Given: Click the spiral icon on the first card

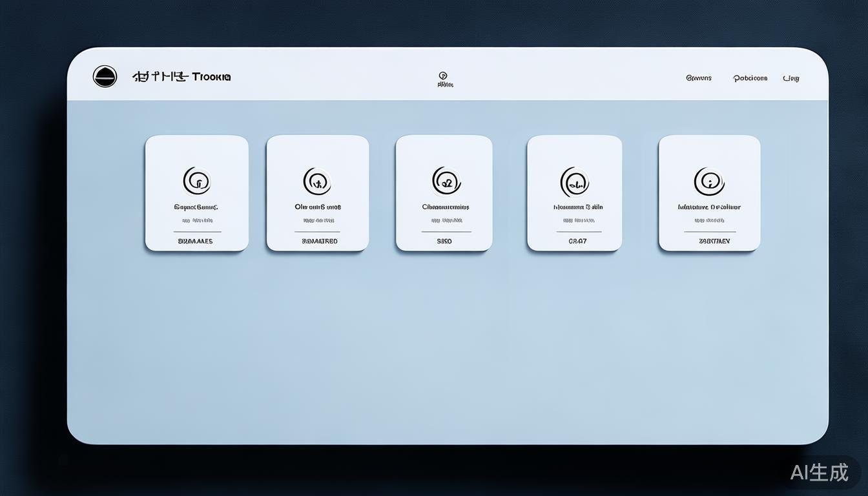Looking at the screenshot, I should pyautogui.click(x=197, y=181).
